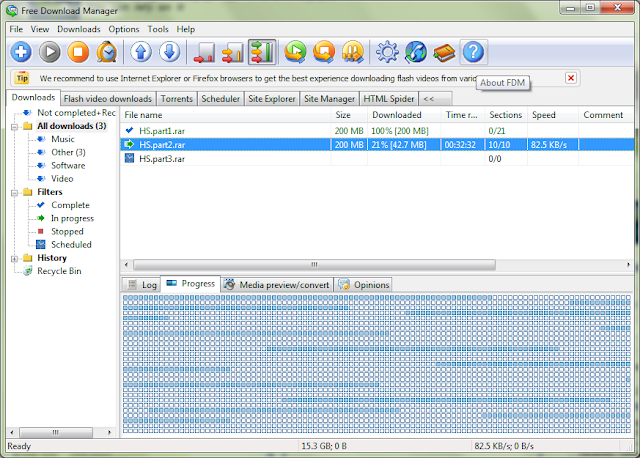Select medium traffic usage mode icon
The height and width of the screenshot is (458, 640).
[x=233, y=52]
